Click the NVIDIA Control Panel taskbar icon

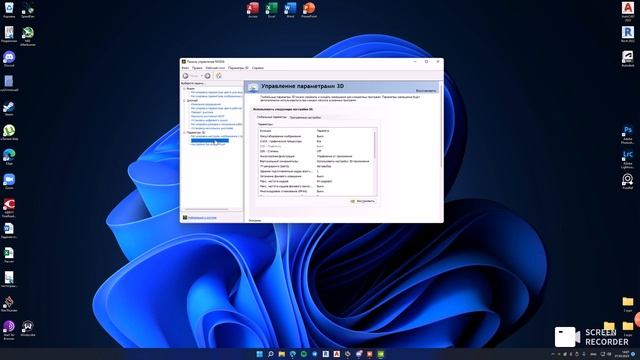coord(381,354)
